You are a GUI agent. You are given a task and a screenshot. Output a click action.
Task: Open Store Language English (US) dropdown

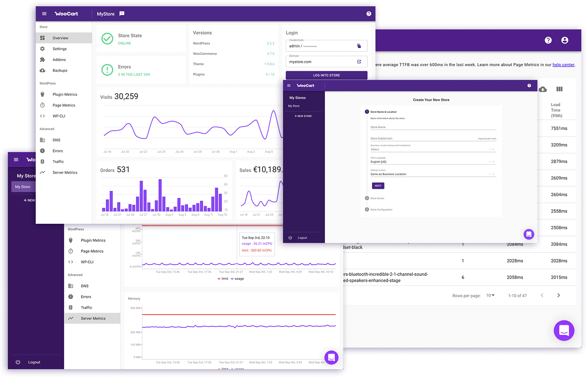(433, 161)
